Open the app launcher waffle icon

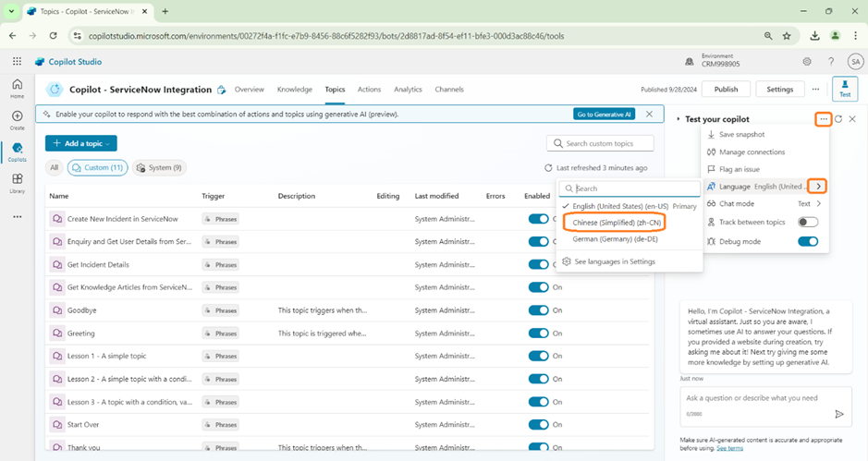tap(17, 61)
